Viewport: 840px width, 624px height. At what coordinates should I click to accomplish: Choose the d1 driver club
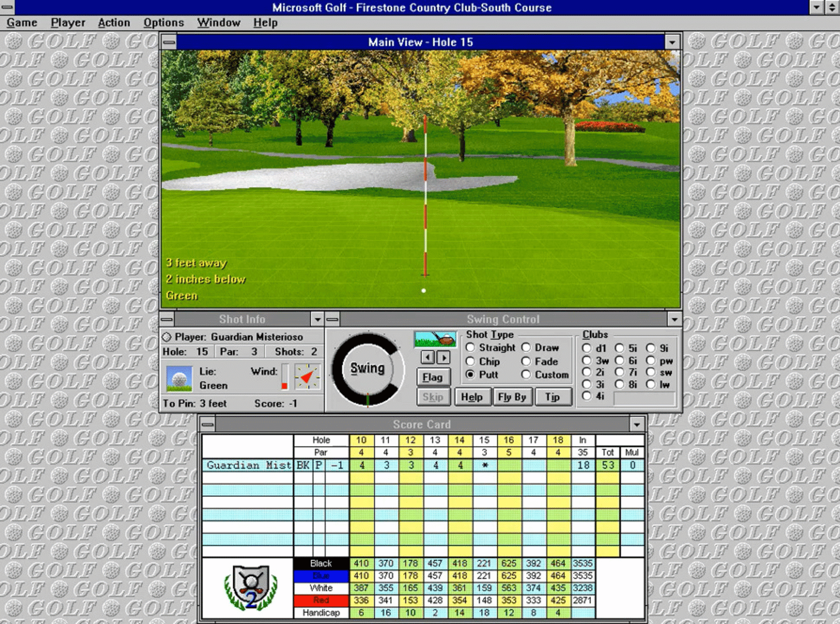pyautogui.click(x=594, y=348)
